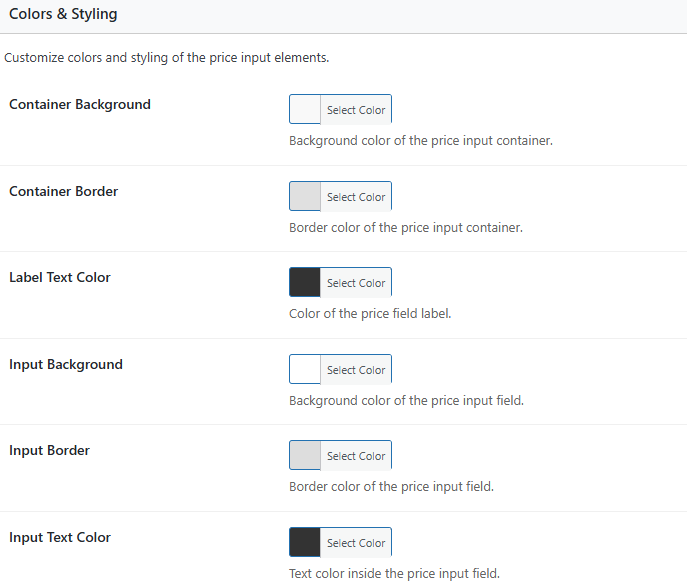Select the Input Border label text
Screen dimensions: 687x586
point(49,450)
